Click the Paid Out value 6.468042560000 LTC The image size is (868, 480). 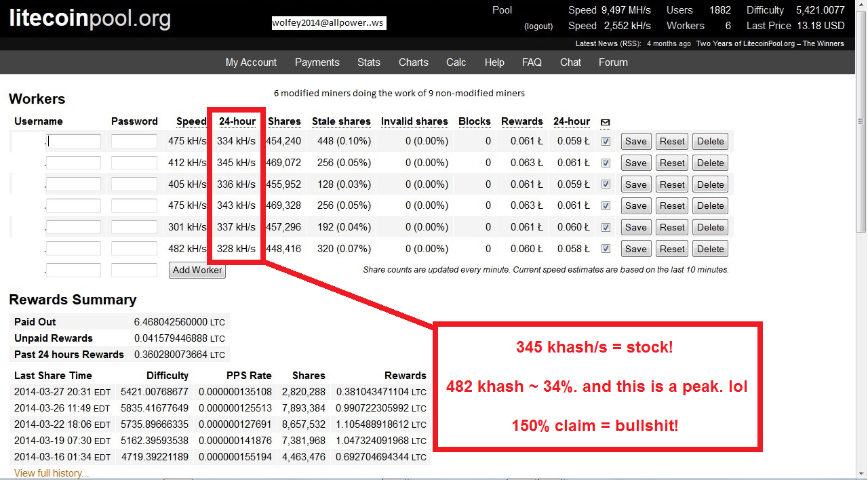pos(180,322)
